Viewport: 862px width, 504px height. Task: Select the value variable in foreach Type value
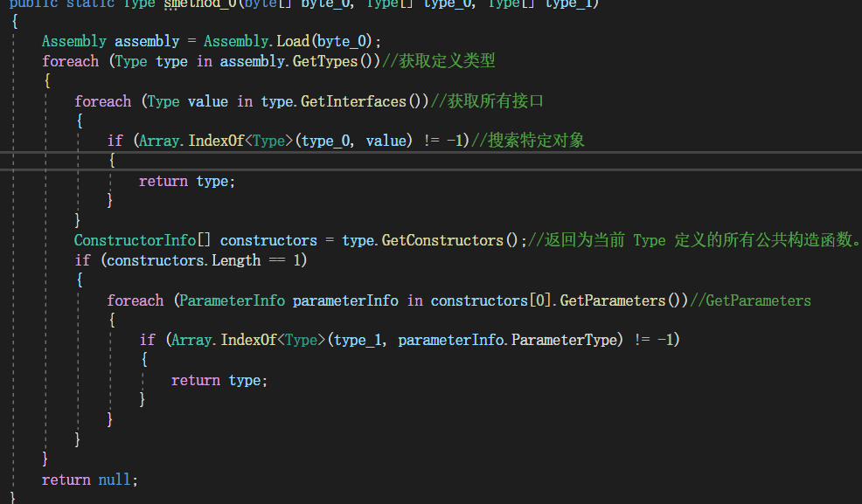click(208, 101)
